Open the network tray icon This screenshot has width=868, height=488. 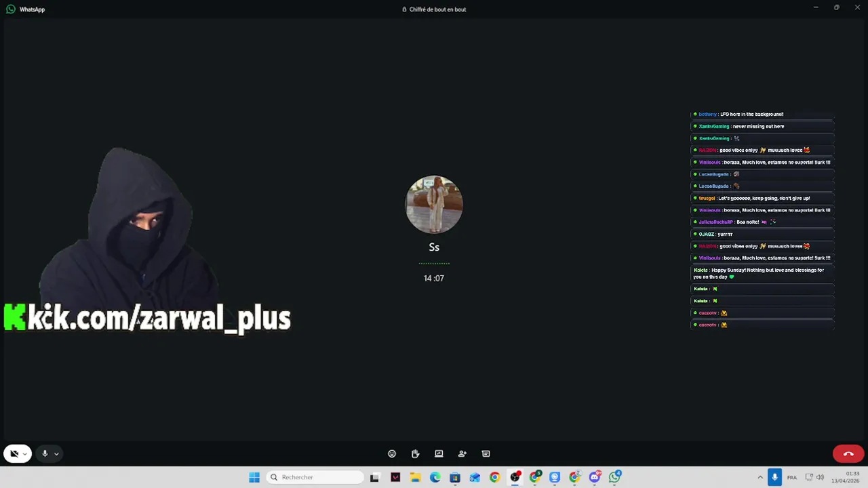(x=809, y=477)
